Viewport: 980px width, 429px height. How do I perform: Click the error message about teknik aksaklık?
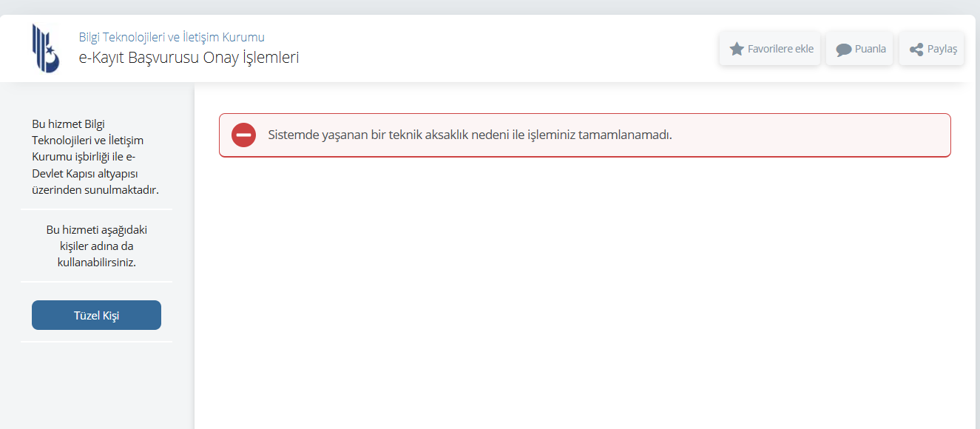click(470, 135)
